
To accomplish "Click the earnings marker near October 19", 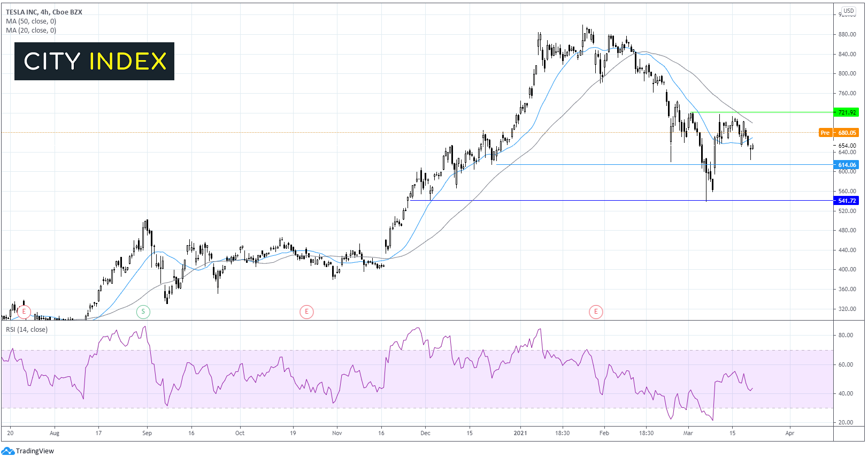I will point(306,311).
